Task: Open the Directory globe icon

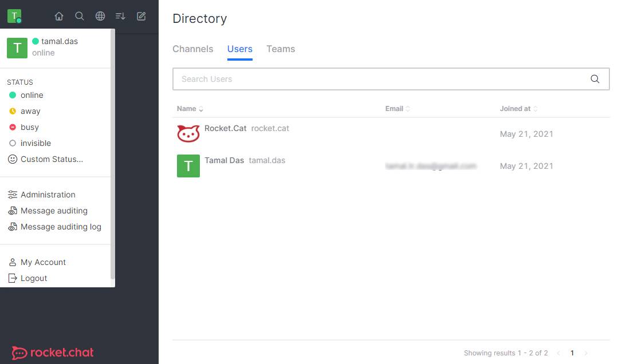Action: point(100,16)
